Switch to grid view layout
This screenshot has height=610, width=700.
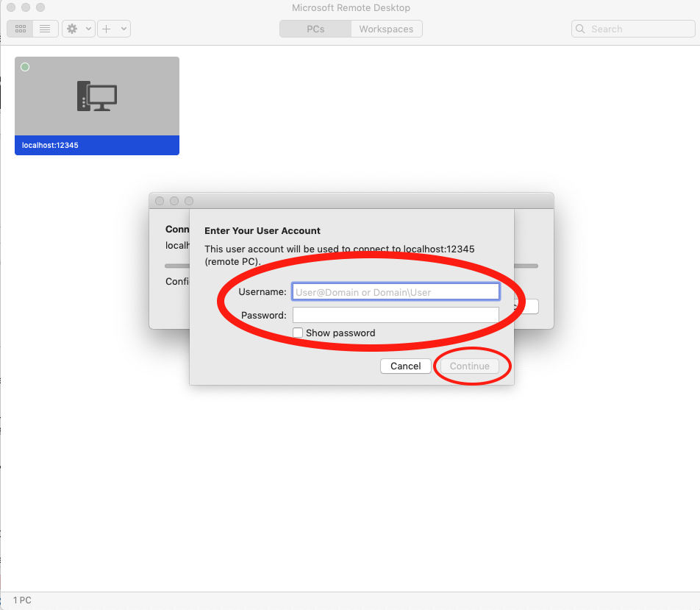[20, 29]
